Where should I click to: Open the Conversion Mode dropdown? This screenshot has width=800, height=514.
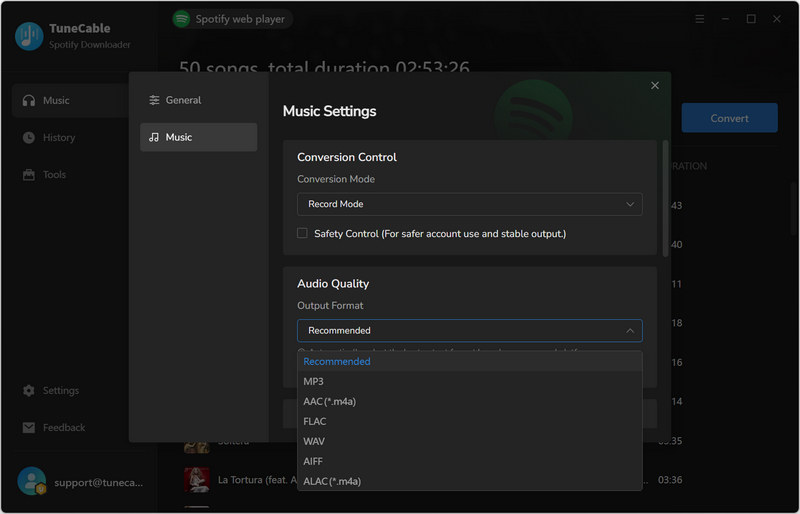pyautogui.click(x=469, y=204)
